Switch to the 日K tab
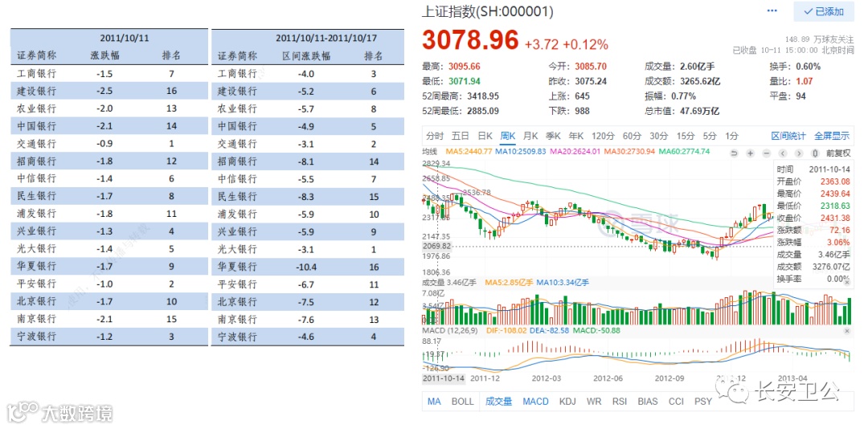The width and height of the screenshot is (868, 429). [x=485, y=136]
